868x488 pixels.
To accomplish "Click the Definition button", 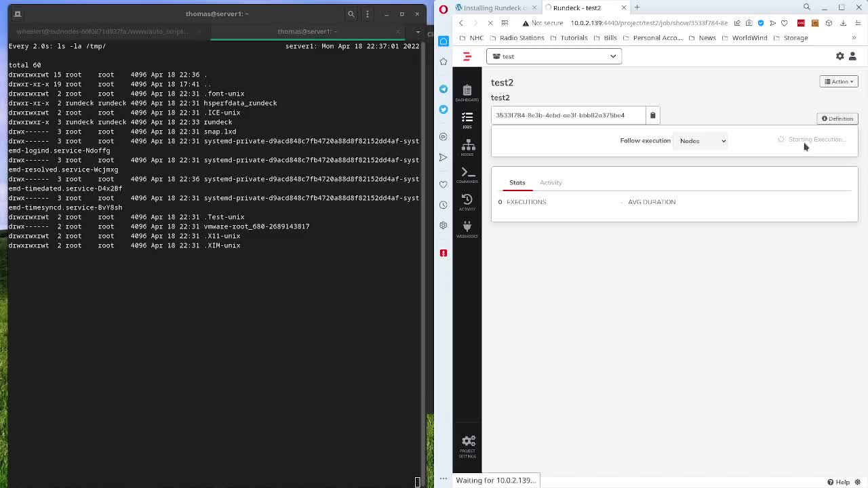I will pos(837,119).
